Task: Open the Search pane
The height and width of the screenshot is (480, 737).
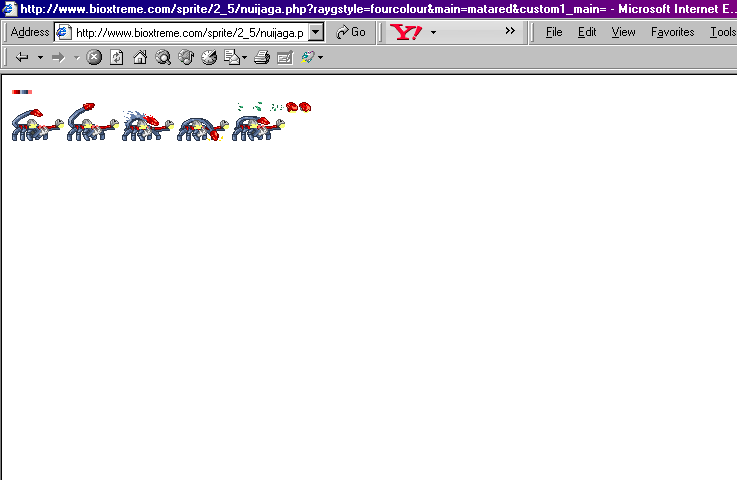Action: coord(163,57)
